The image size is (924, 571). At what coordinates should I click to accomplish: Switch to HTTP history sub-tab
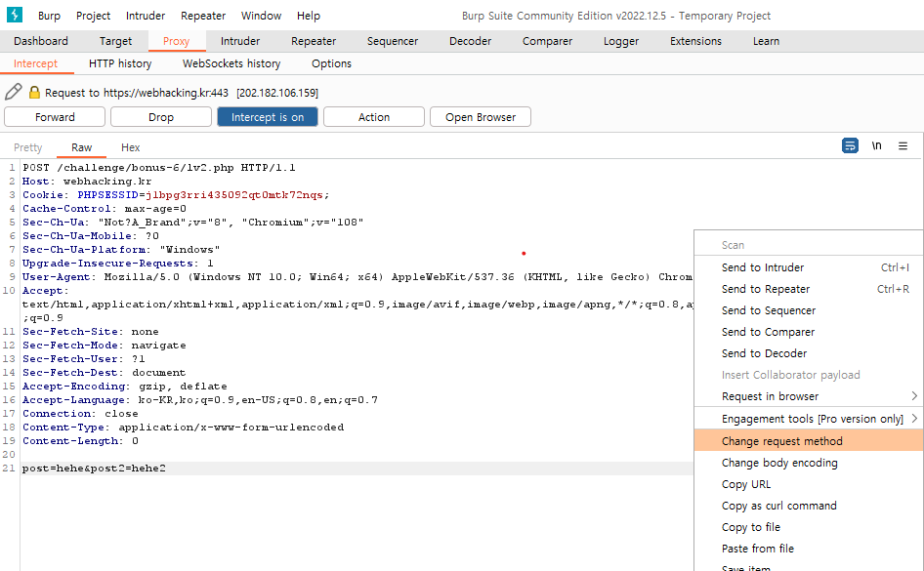coord(120,63)
